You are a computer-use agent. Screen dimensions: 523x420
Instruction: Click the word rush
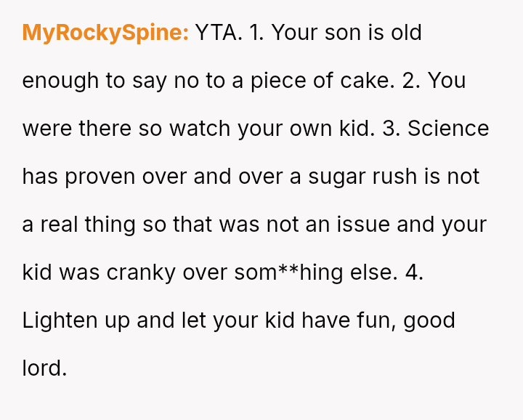click(x=394, y=176)
